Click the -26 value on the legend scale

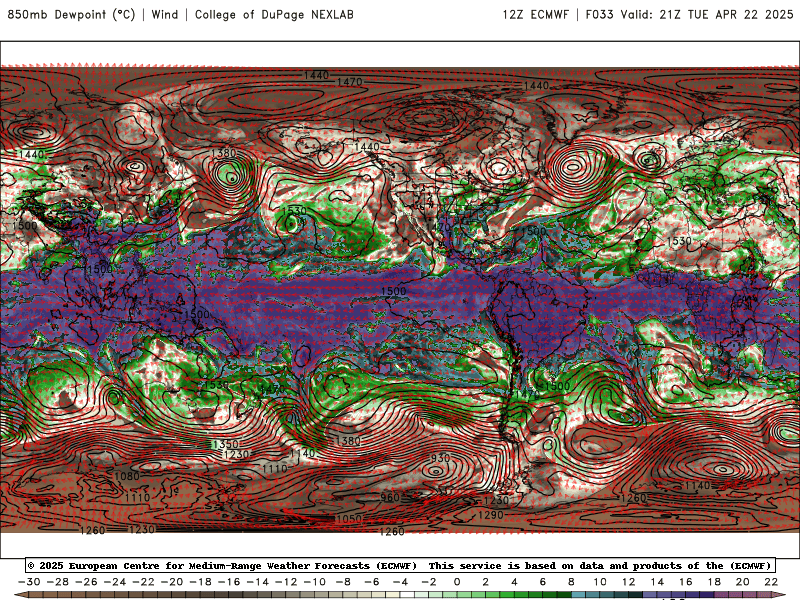[x=86, y=582]
